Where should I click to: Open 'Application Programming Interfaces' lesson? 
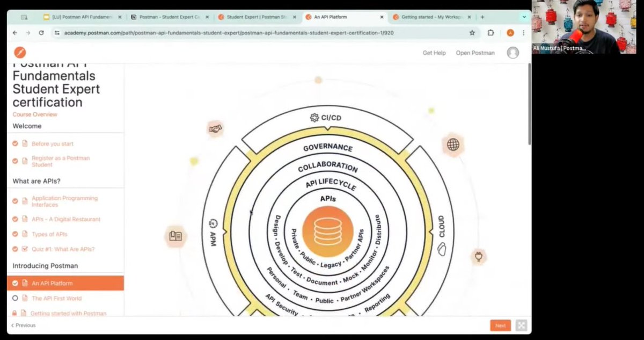65,201
